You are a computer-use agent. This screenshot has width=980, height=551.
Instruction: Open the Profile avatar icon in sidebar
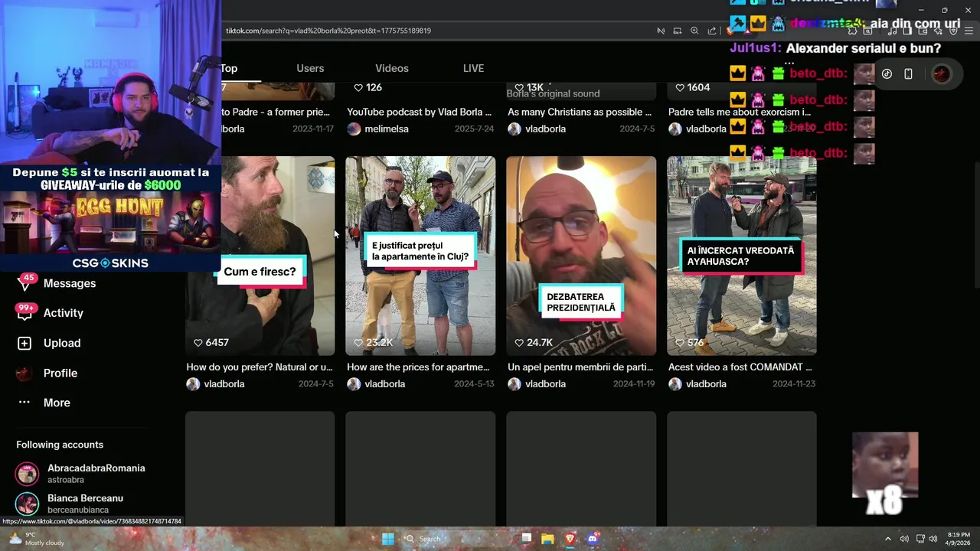coord(24,373)
